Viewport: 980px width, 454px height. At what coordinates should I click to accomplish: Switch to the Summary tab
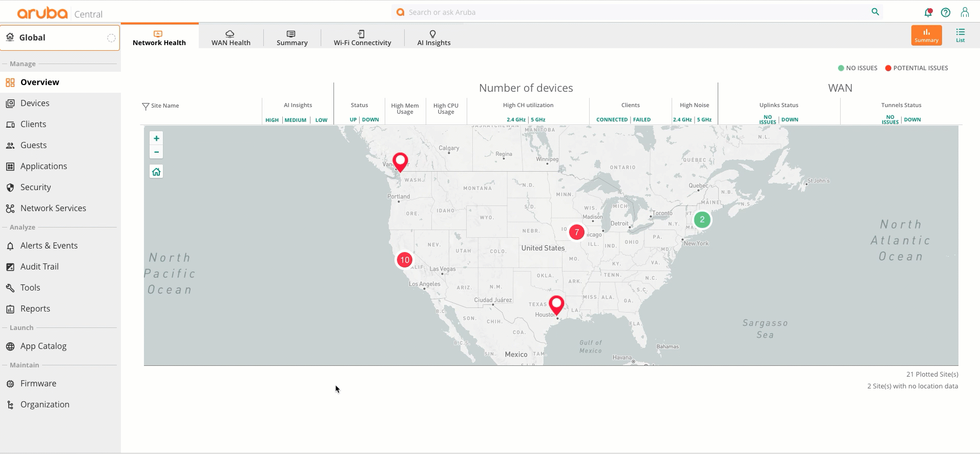point(292,37)
